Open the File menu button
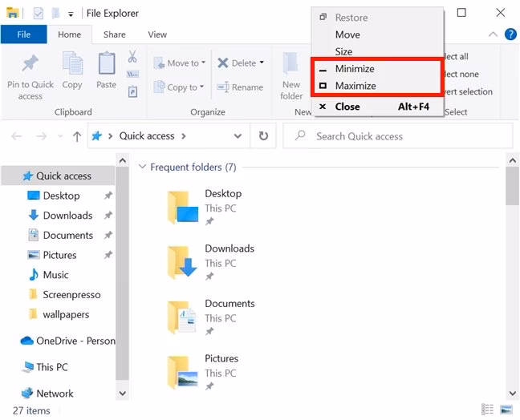The image size is (520, 420). (x=24, y=34)
